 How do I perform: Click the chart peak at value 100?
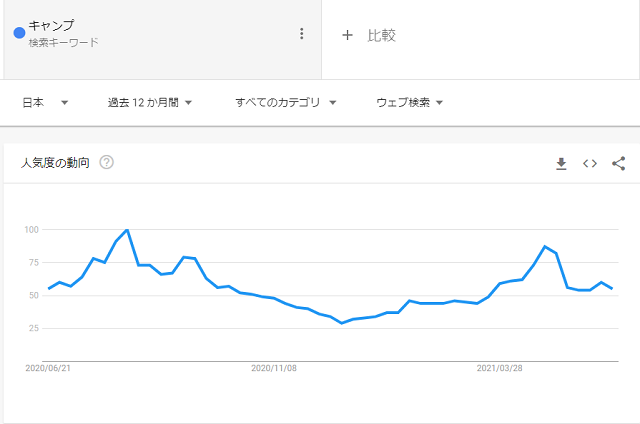click(127, 230)
